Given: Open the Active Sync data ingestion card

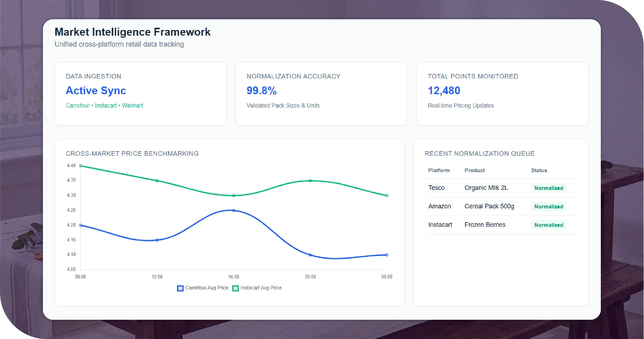Looking at the screenshot, I should (96, 91).
